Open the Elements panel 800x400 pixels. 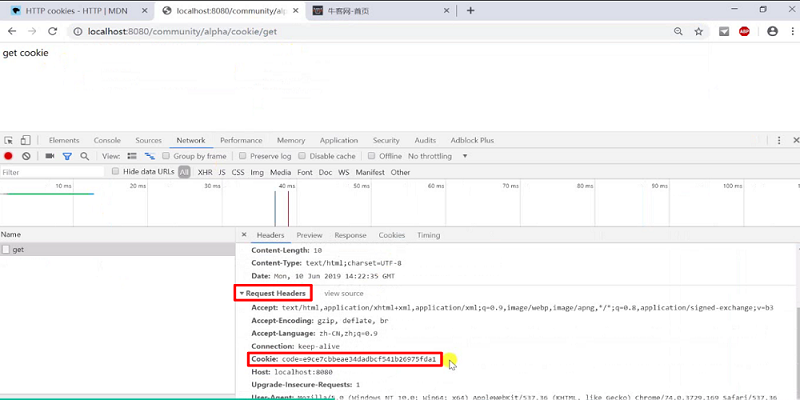64,140
